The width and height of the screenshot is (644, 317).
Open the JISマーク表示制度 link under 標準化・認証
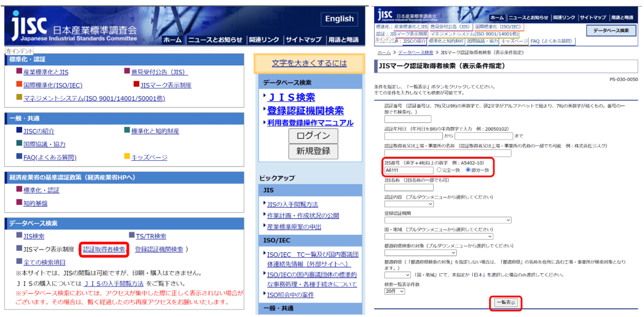166,85
